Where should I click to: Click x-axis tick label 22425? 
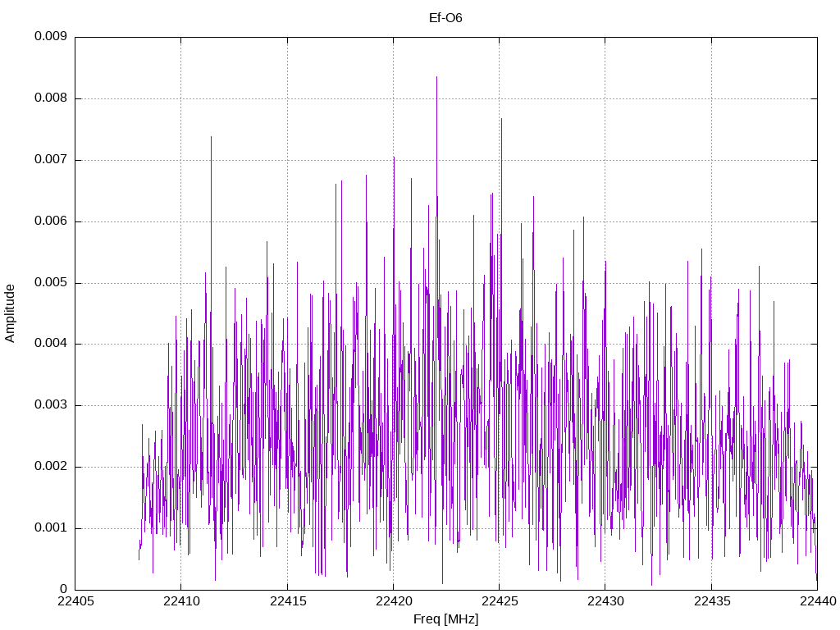pyautogui.click(x=500, y=601)
